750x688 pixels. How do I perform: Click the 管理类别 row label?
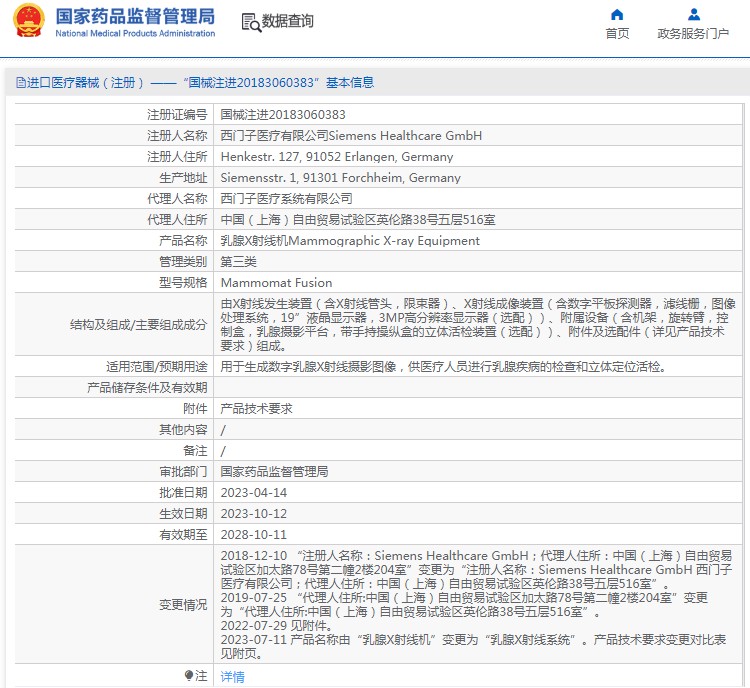coord(183,262)
